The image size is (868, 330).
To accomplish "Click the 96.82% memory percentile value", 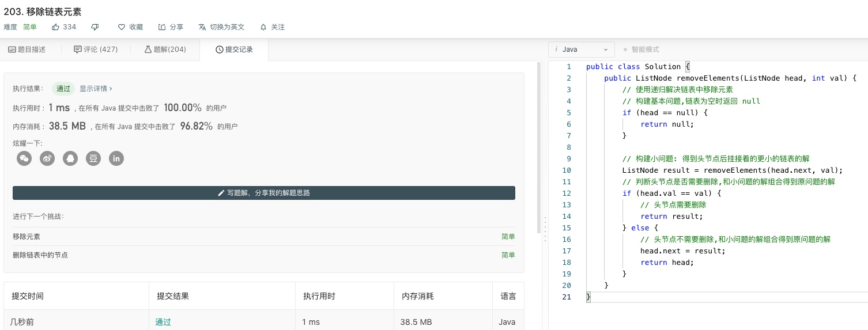I will point(197,126).
